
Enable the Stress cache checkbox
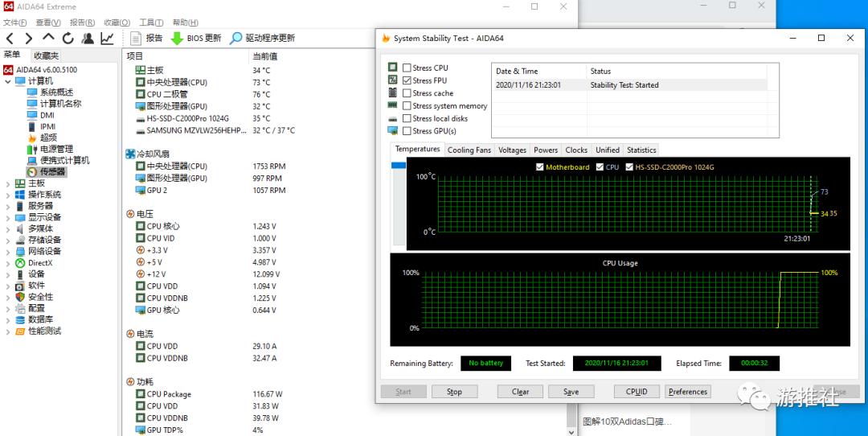click(407, 93)
